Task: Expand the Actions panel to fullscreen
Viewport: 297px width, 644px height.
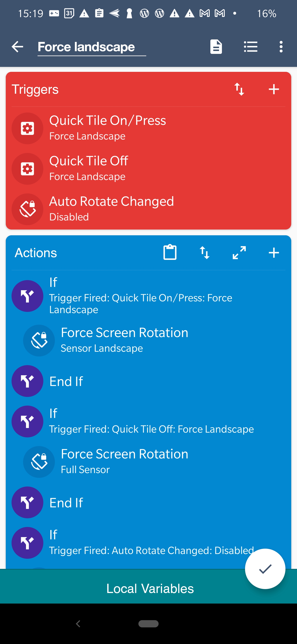Action: coord(239,252)
